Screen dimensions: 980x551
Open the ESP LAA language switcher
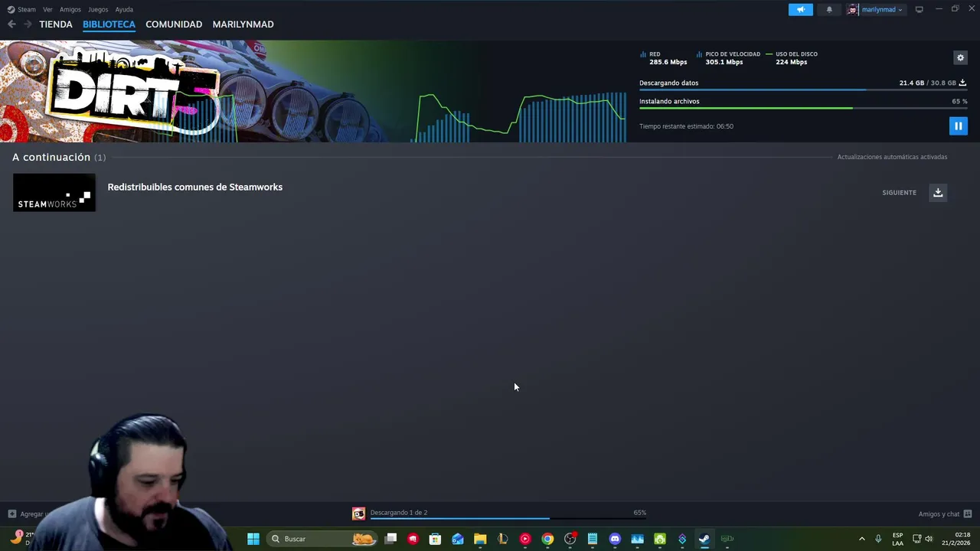(x=897, y=539)
